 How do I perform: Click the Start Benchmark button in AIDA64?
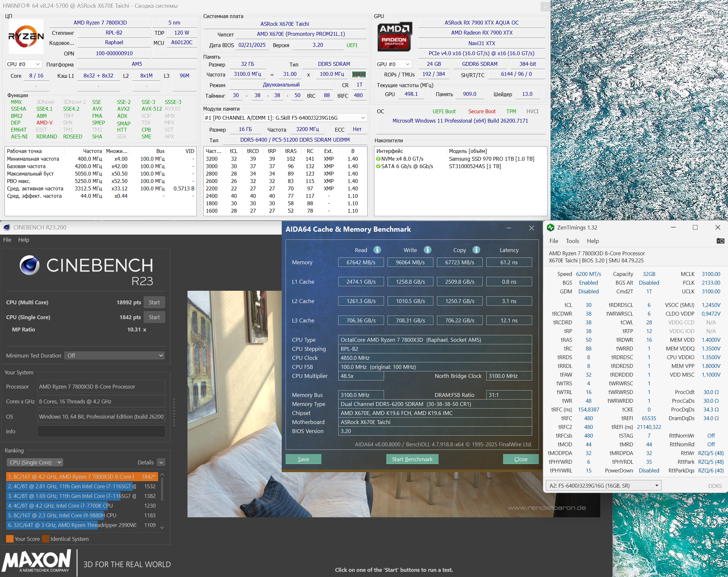pos(412,459)
